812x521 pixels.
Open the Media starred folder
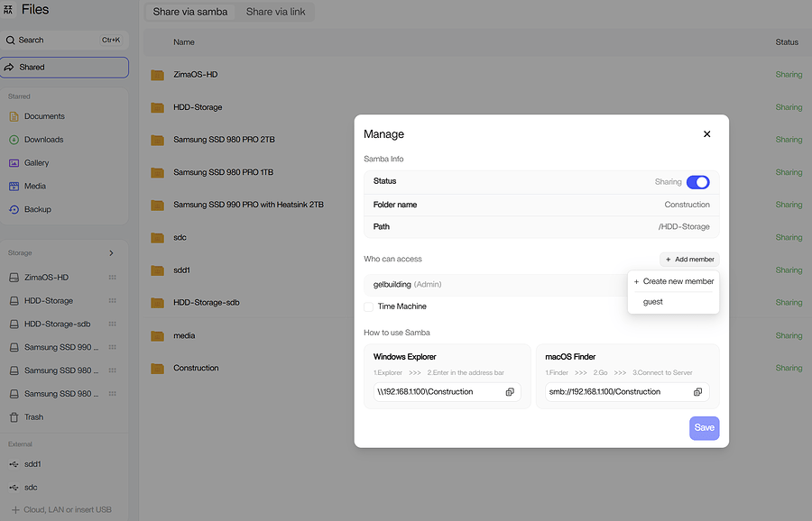34,187
